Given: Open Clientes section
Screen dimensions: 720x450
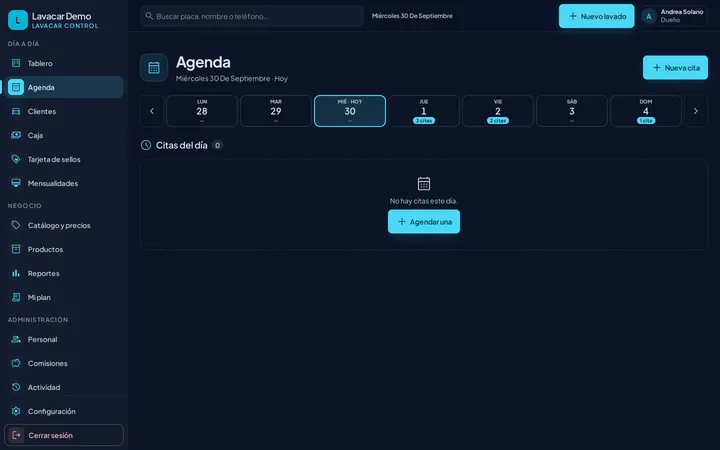Looking at the screenshot, I should point(64,111).
